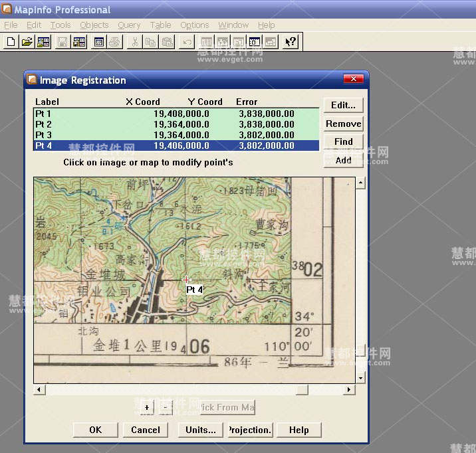Zoom in with the plus button
Image resolution: width=476 pixels, height=453 pixels.
(147, 407)
